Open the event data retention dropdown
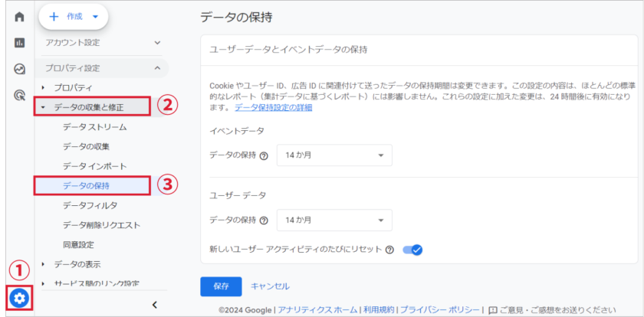This screenshot has width=644, height=317. (x=333, y=155)
